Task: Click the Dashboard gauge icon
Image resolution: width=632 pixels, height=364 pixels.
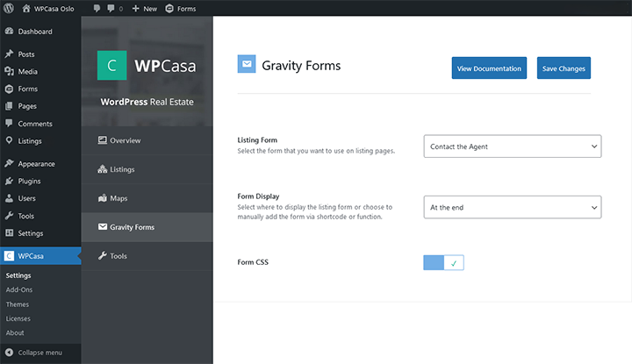Action: pyautogui.click(x=9, y=31)
